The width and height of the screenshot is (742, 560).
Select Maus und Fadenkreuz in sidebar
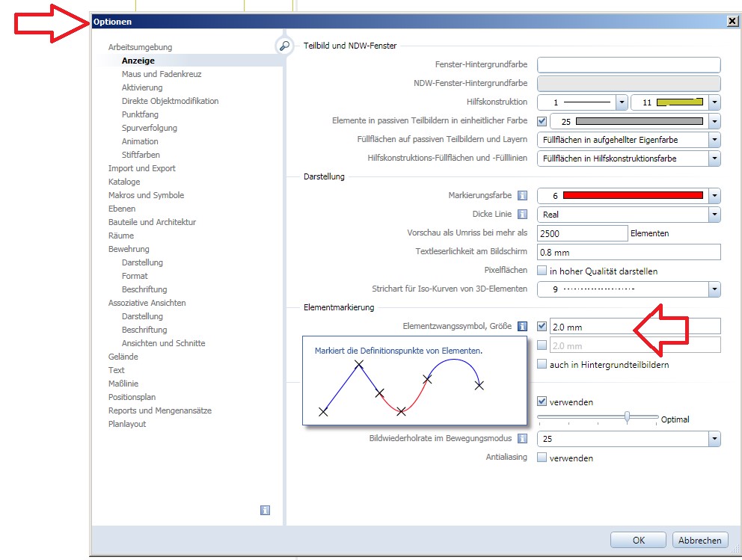[x=162, y=74]
